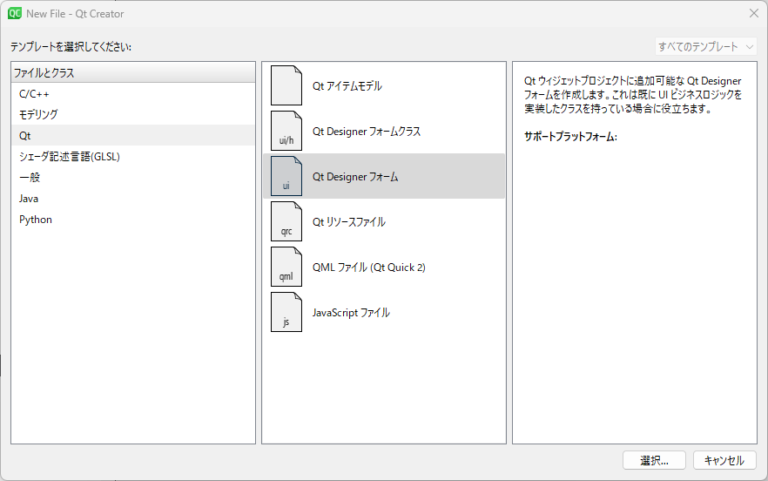Open the すべてのテンプレート dropdown

706,47
